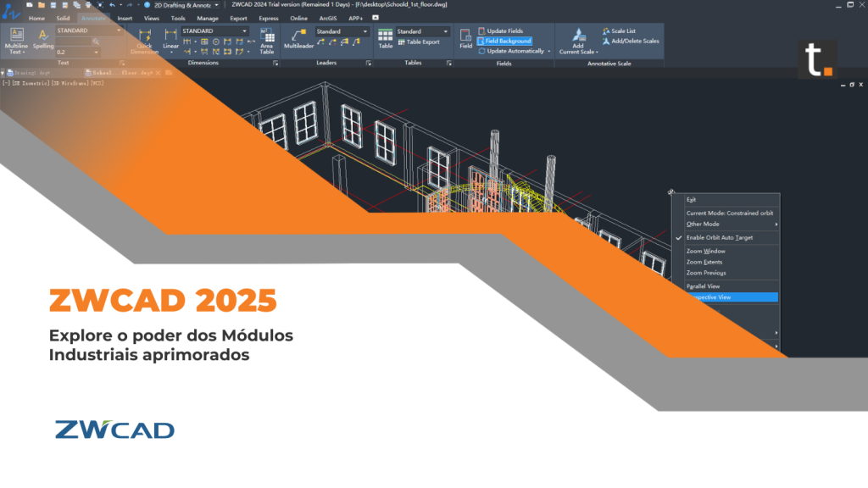This screenshot has width=868, height=488.
Task: Click the Multiline Text tool icon
Action: 17,36
